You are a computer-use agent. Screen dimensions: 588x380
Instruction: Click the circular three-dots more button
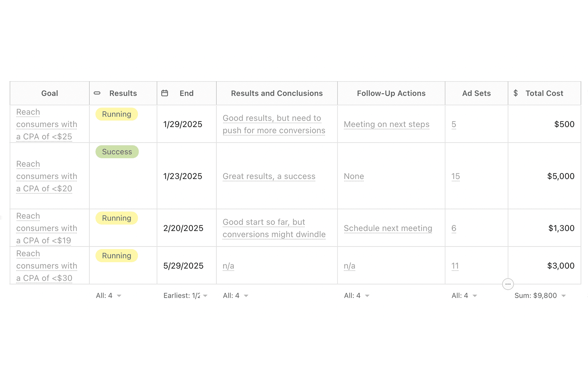[508, 284]
